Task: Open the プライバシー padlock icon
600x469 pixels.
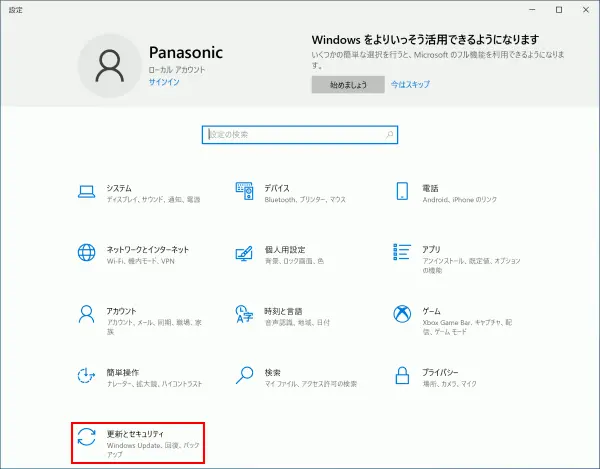Action: [402, 375]
